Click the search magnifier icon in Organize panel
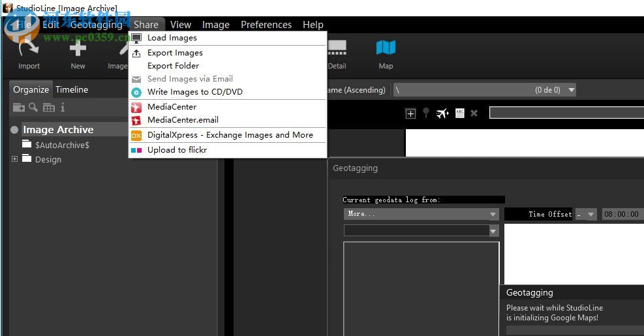The image size is (644, 336). (x=33, y=107)
